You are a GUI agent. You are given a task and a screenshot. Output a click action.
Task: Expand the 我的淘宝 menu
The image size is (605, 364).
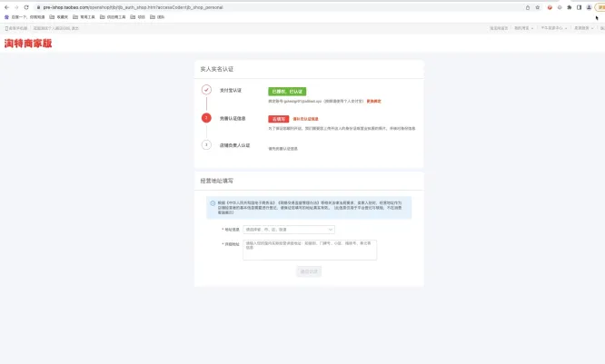coord(523,28)
